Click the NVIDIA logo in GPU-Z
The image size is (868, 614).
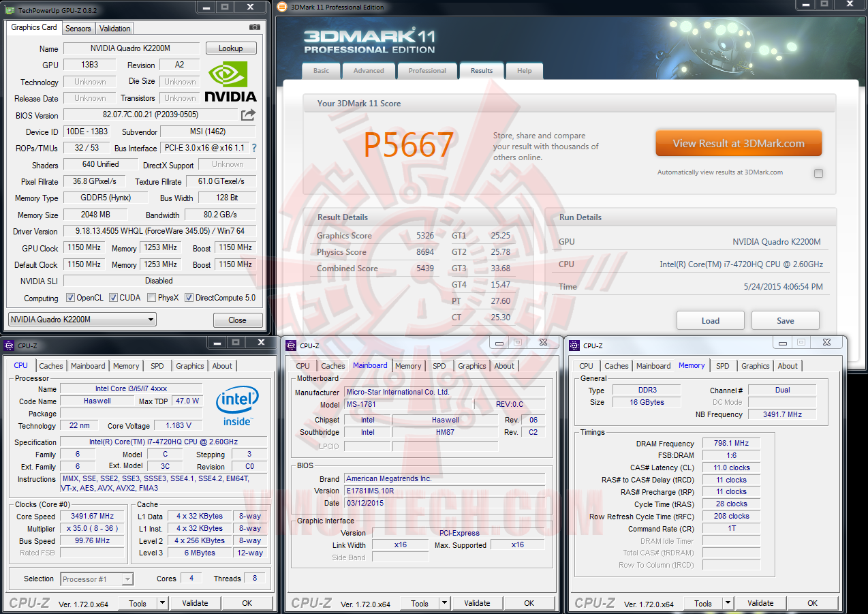click(230, 81)
